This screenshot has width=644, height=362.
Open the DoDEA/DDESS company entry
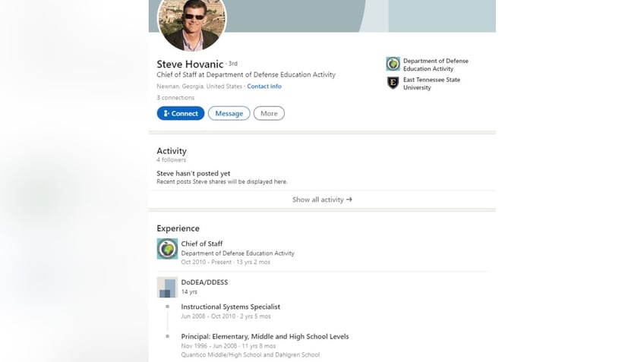[204, 282]
